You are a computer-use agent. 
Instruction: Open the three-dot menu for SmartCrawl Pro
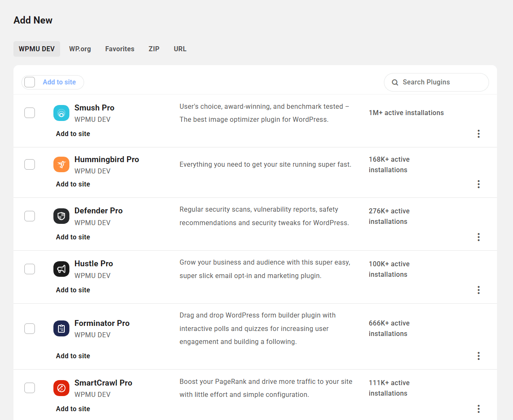pos(479,409)
